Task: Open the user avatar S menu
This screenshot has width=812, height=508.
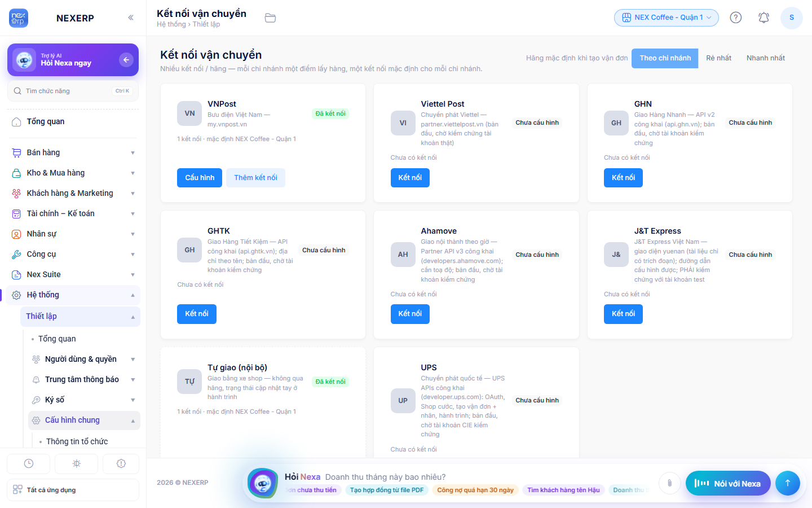Action: point(792,17)
